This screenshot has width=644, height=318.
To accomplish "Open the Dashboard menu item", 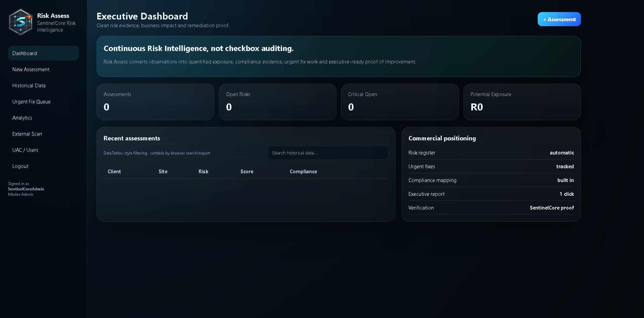I will coord(43,53).
